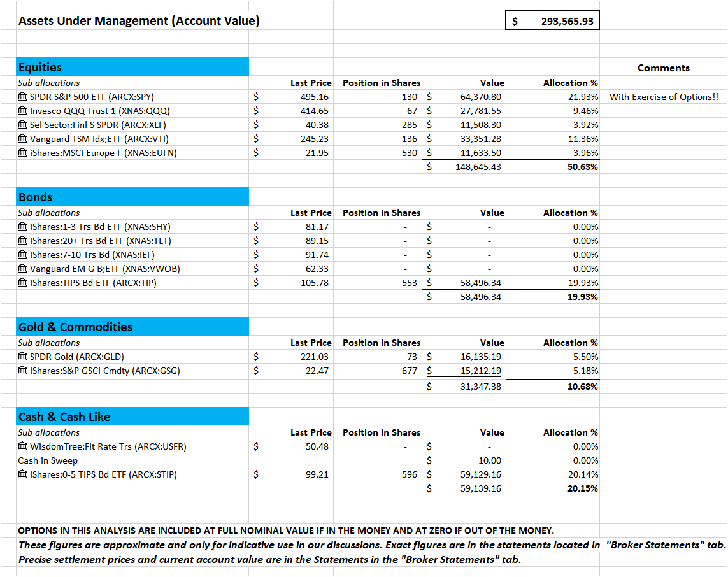Click TIP last price 105.78

tap(315, 283)
